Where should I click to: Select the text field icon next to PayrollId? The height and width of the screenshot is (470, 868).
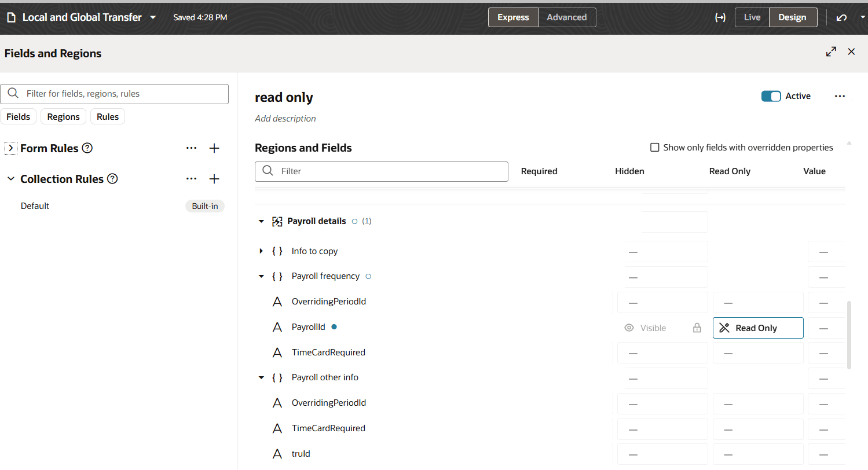click(x=277, y=326)
